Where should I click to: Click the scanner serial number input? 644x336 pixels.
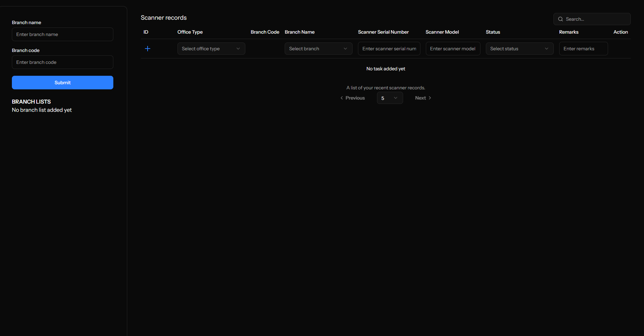click(389, 49)
